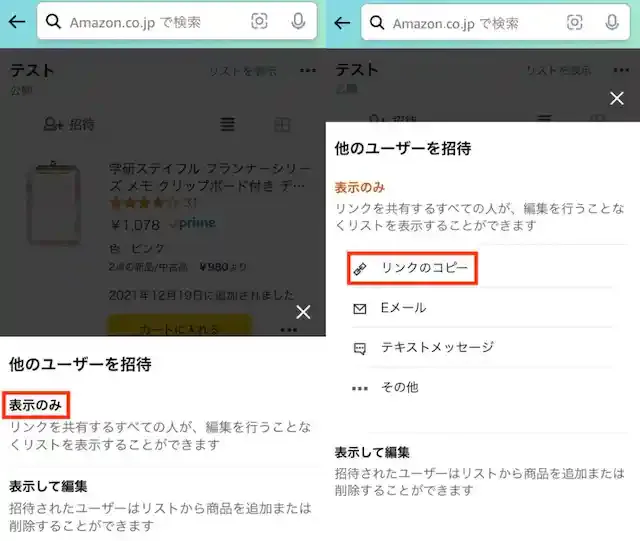Open the three-dot list menu in left screen

pyautogui.click(x=308, y=71)
